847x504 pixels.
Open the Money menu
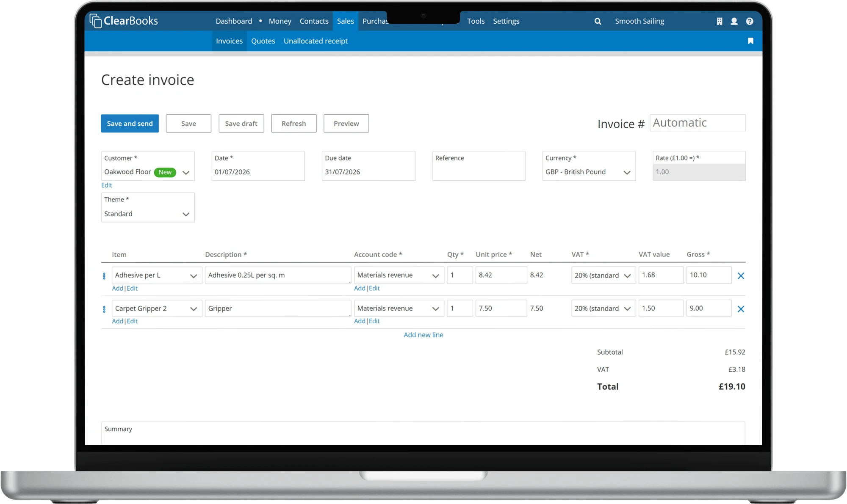point(280,21)
